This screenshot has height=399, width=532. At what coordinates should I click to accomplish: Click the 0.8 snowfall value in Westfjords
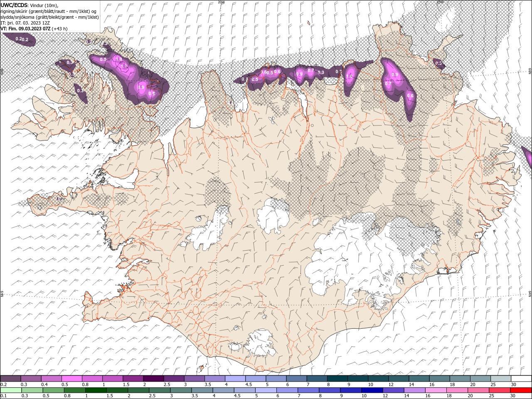pyautogui.click(x=152, y=94)
